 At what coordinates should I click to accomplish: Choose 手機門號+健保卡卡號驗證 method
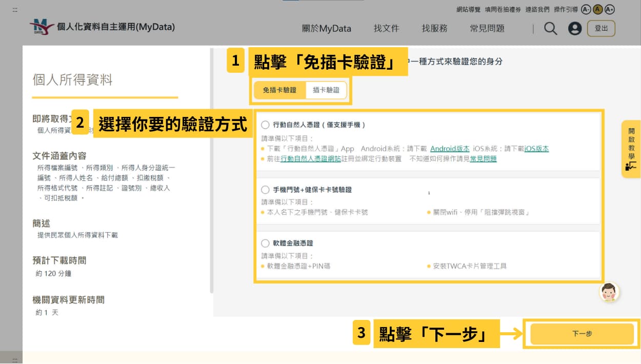[x=265, y=190]
